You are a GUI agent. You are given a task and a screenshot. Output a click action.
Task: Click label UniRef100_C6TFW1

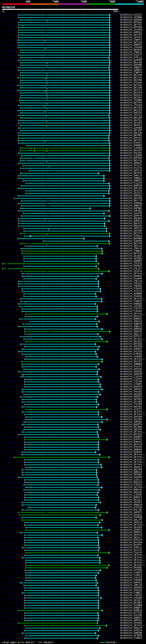click(131, 570)
